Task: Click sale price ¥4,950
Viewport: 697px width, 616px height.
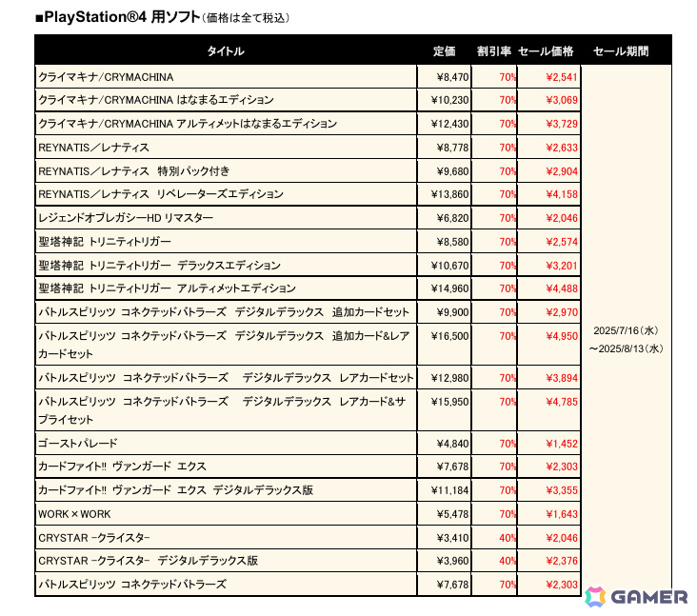Action: click(x=562, y=336)
